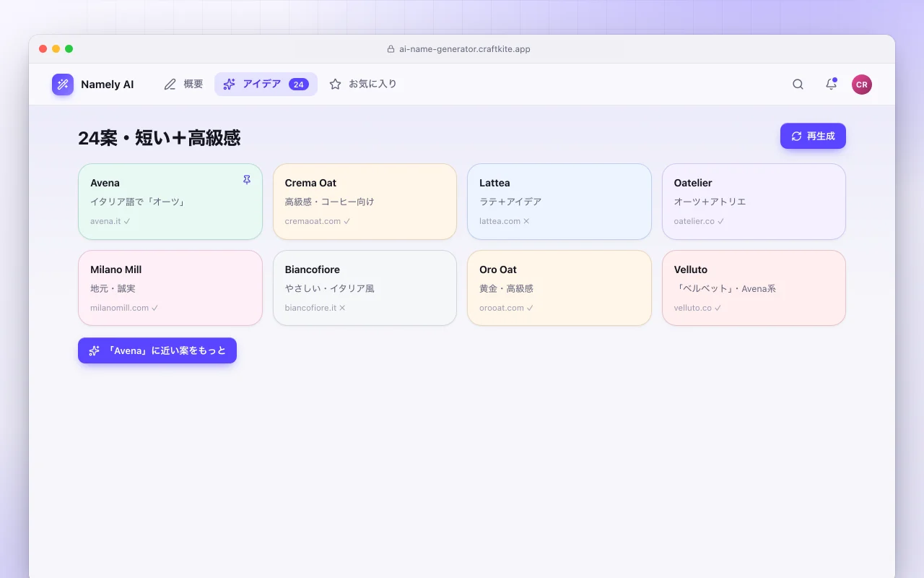Open the Velluto name card
The image size is (924, 578).
tap(754, 288)
